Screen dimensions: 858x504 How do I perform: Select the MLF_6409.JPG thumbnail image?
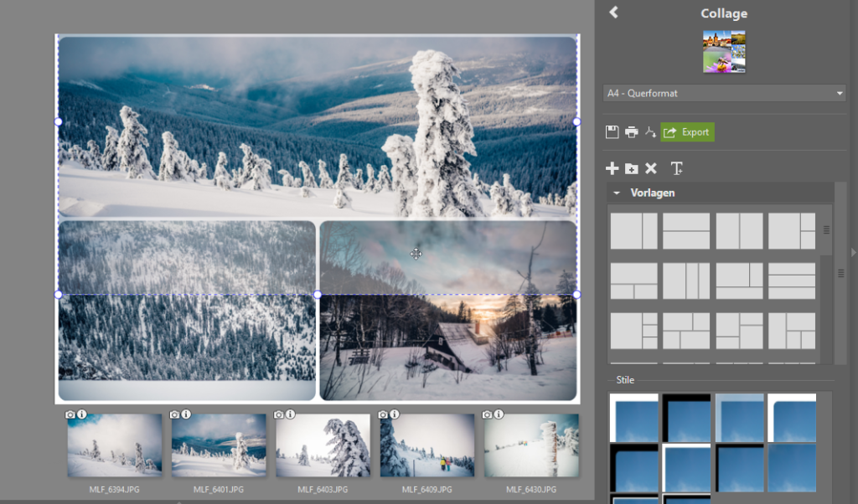[x=426, y=445]
